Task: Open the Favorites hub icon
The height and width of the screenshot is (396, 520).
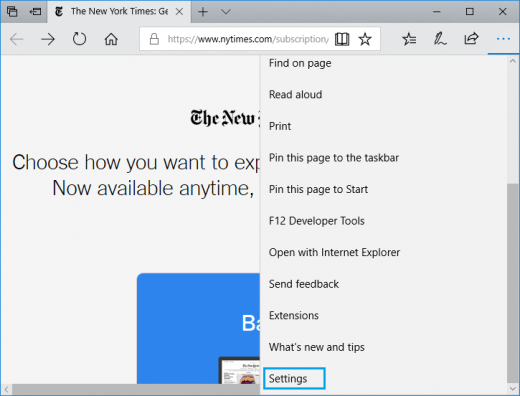Action: (x=409, y=39)
